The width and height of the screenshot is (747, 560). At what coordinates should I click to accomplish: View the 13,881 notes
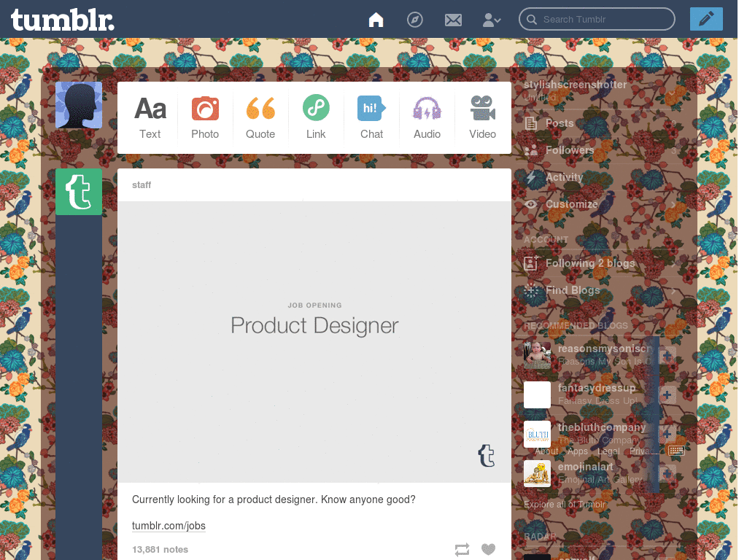160,550
